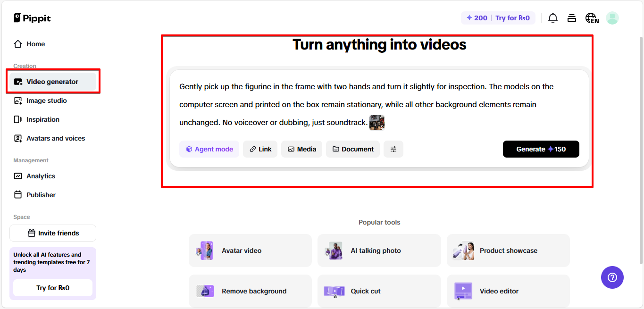
Task: Open the Publisher section
Action: click(x=40, y=194)
